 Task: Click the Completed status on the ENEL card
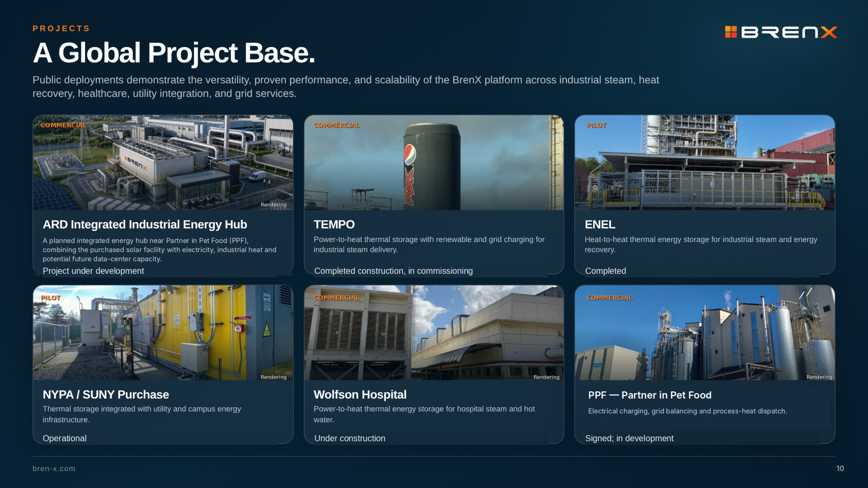605,271
